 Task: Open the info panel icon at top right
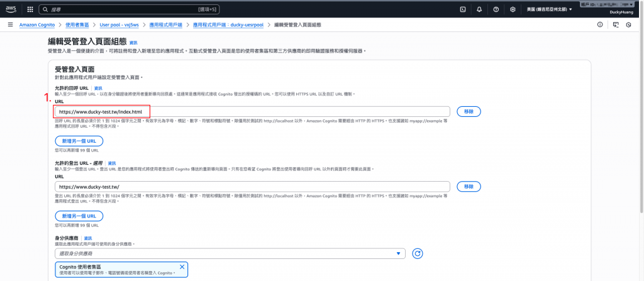[600, 25]
